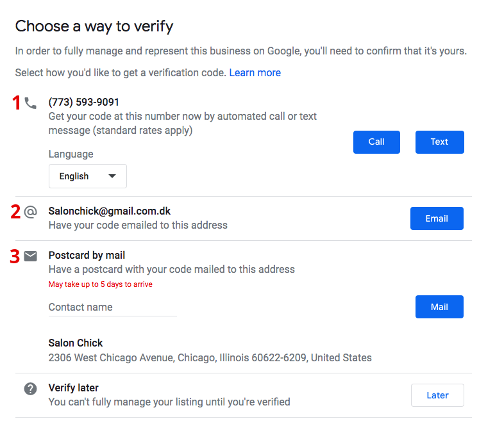The width and height of the screenshot is (504, 433).
Task: Click the envelope postcard icon
Action: click(31, 256)
